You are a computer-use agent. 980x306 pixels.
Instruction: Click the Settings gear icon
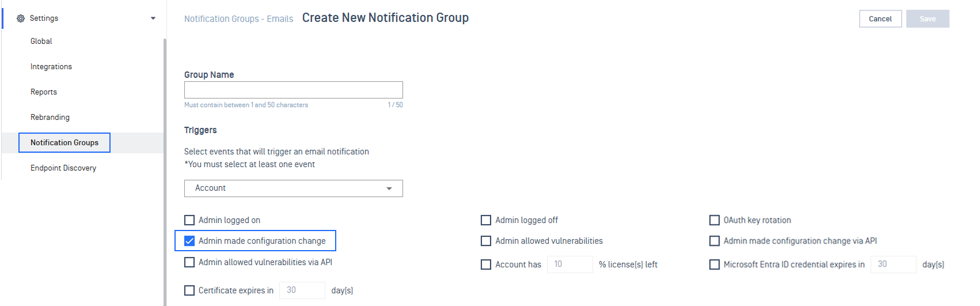21,18
